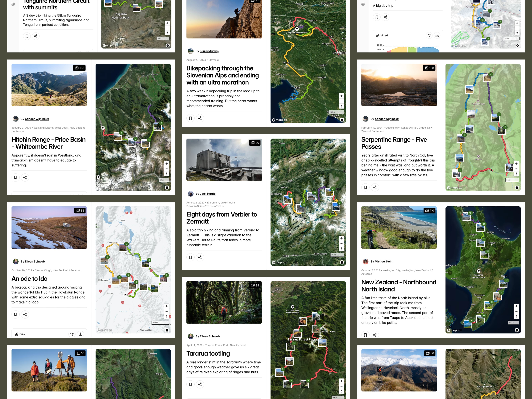
Task: Click photo marker 9 on Hitchin Range map
Action: 132,142
